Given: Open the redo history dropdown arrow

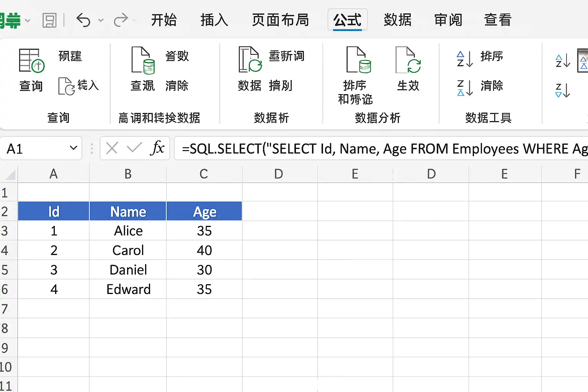Looking at the screenshot, I should click(134, 20).
